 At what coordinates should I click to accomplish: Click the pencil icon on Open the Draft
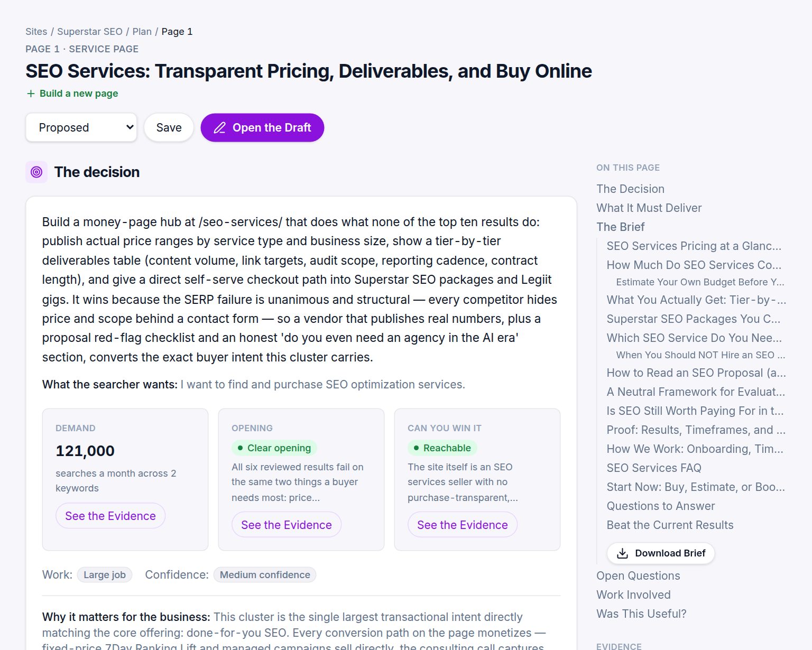[219, 128]
